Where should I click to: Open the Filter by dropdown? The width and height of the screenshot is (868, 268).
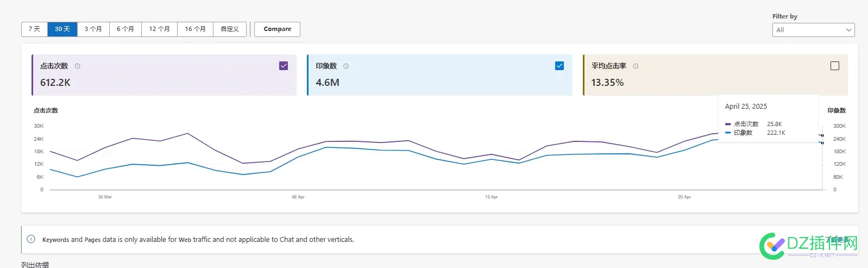(813, 30)
